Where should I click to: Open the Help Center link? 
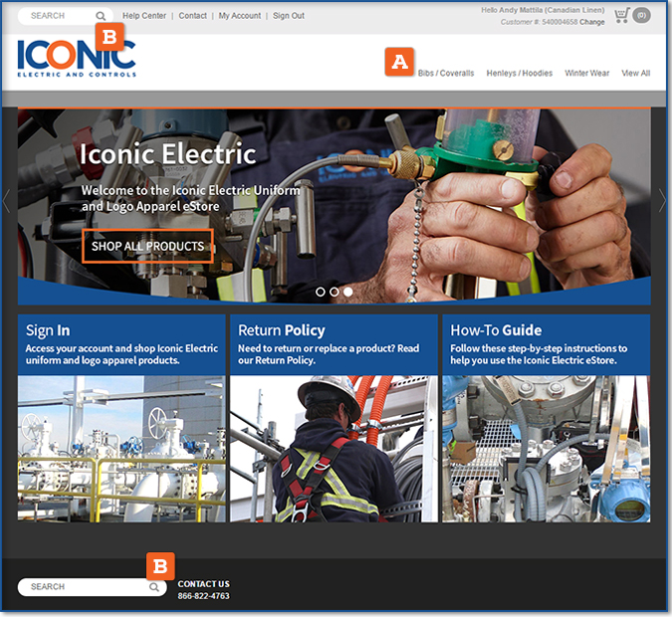point(144,16)
